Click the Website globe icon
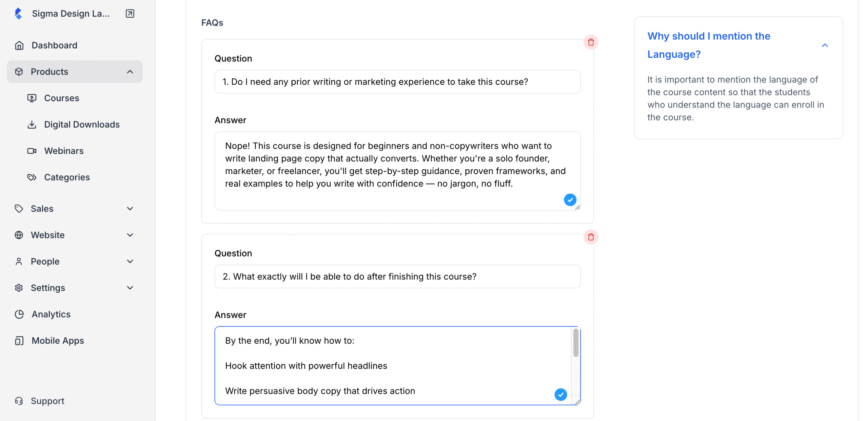The image size is (868, 421). [19, 235]
